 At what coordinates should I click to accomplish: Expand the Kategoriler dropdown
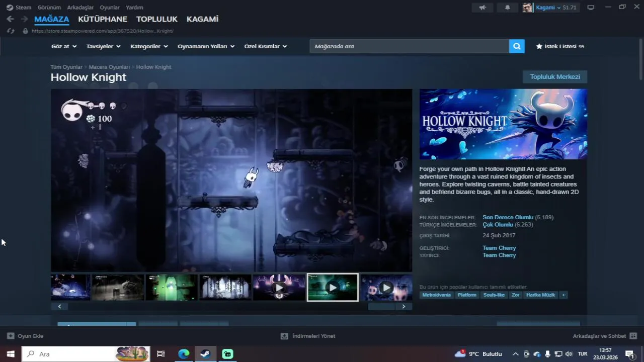tap(149, 46)
